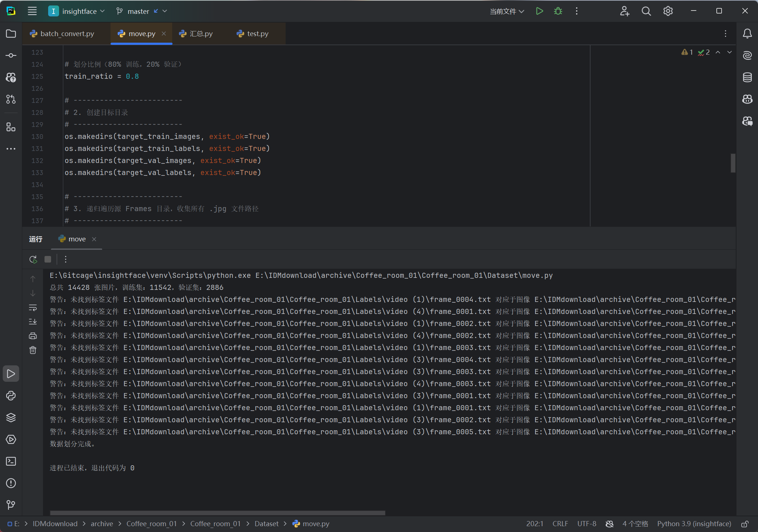Viewport: 758px width, 532px height.
Task: Open the Terminal tool window
Action: 11,461
